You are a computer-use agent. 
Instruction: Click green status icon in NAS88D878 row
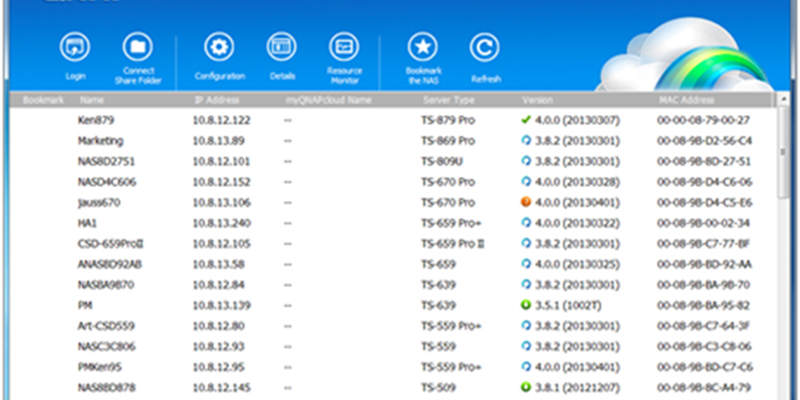pos(526,387)
